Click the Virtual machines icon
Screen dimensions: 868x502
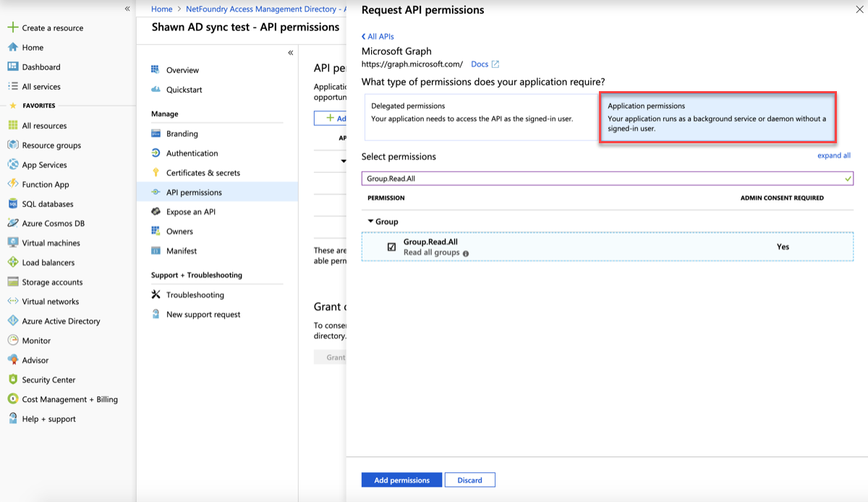[12, 242]
